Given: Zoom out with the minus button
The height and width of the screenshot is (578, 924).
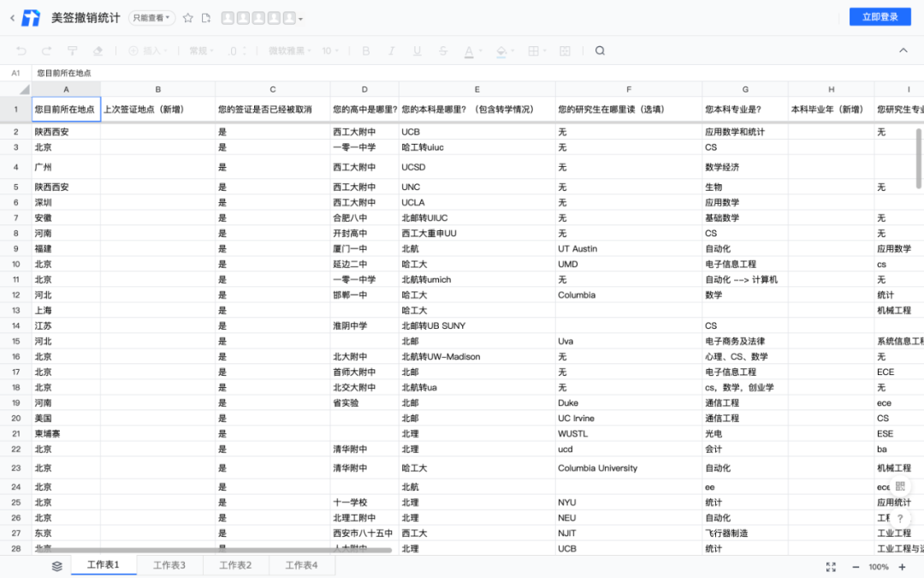Looking at the screenshot, I should pyautogui.click(x=856, y=567).
